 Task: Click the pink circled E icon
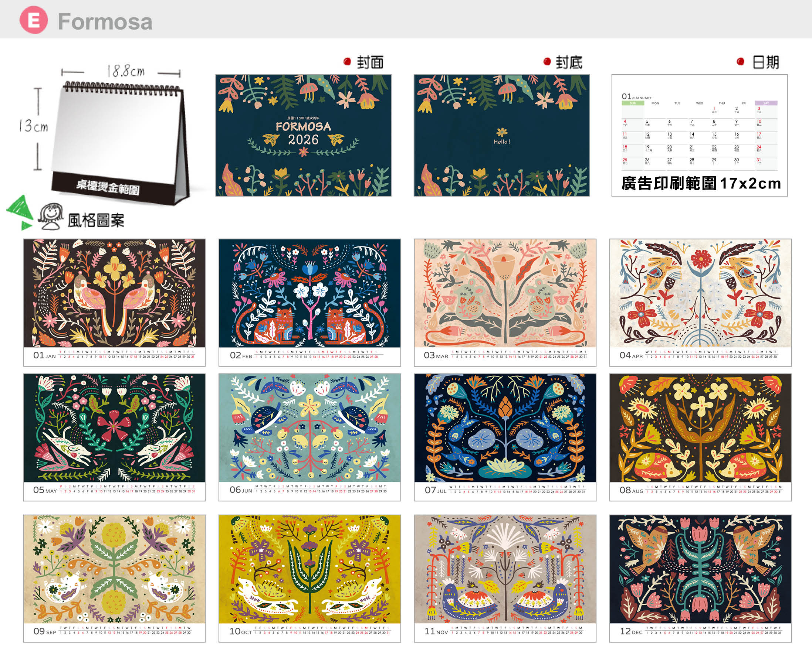(x=33, y=20)
